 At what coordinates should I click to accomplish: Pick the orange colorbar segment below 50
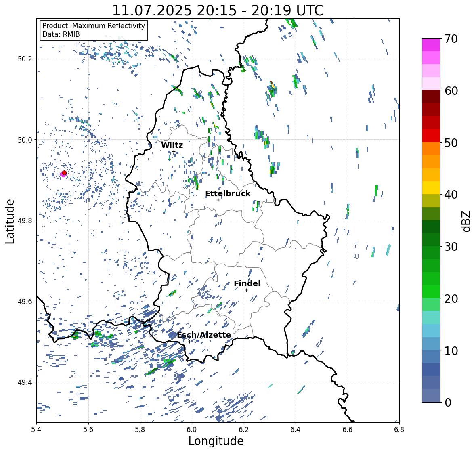pos(431,149)
